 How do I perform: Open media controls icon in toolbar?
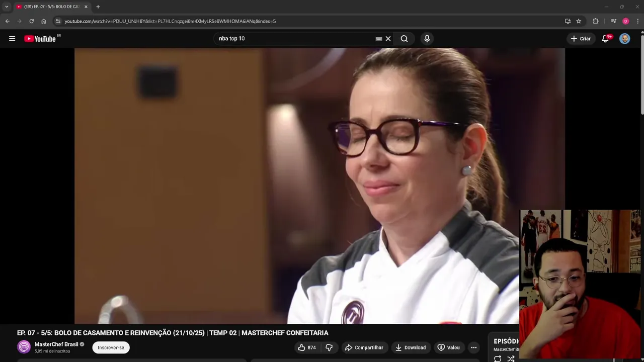tap(613, 21)
